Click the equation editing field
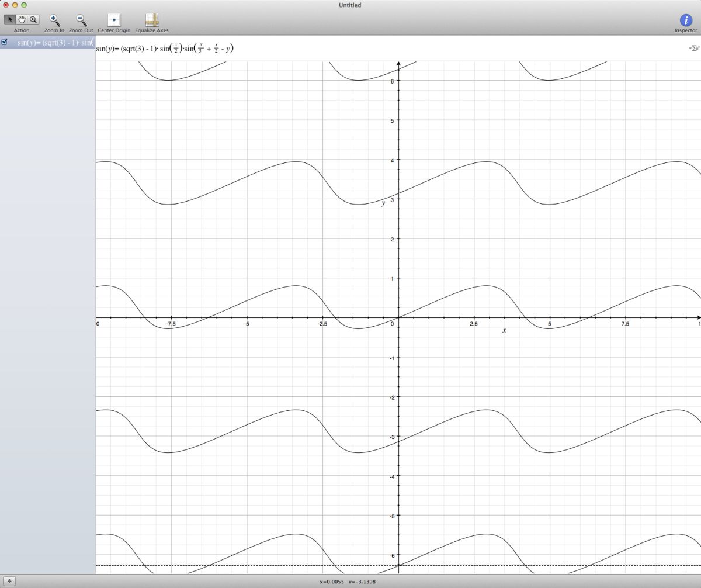 391,49
